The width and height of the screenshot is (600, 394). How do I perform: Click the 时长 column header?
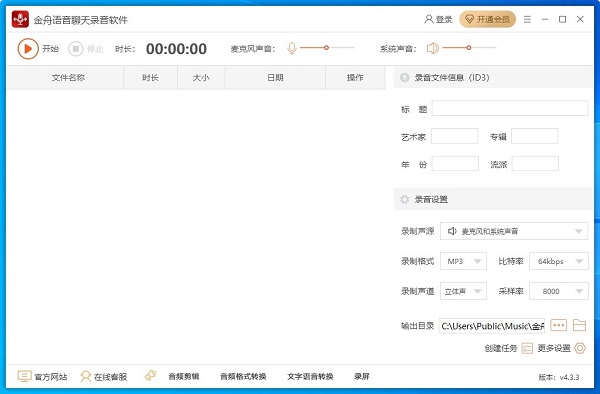click(x=150, y=78)
